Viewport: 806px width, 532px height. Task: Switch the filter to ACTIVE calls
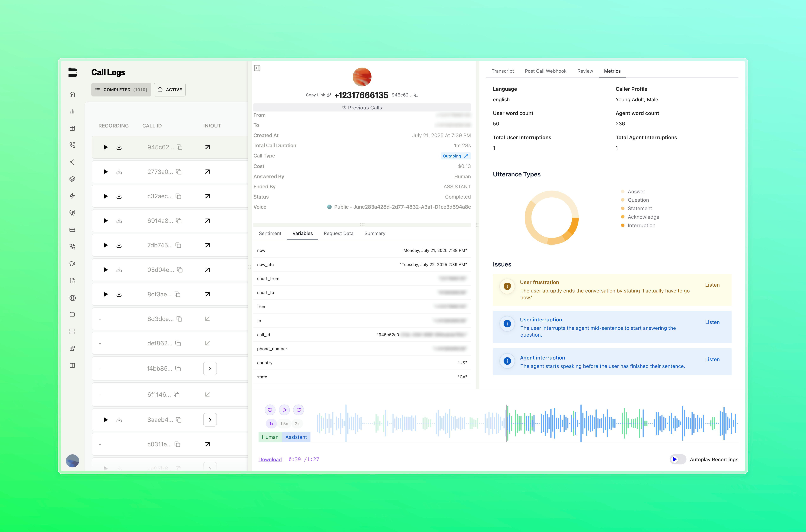tap(169, 90)
